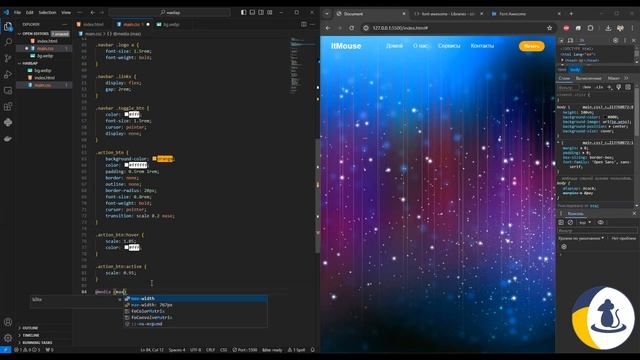Open Chrome extensions puzzle icon
The image size is (640, 360).
590,28
